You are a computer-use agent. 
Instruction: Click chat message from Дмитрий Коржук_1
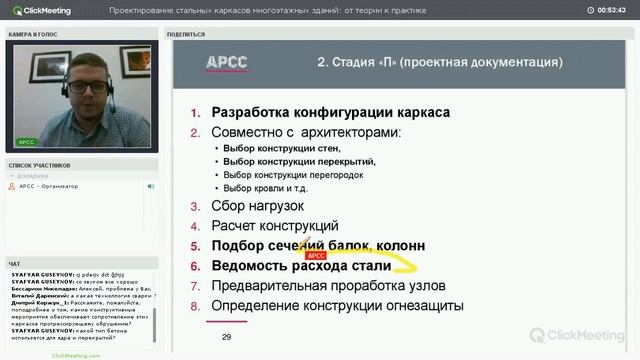[80, 313]
